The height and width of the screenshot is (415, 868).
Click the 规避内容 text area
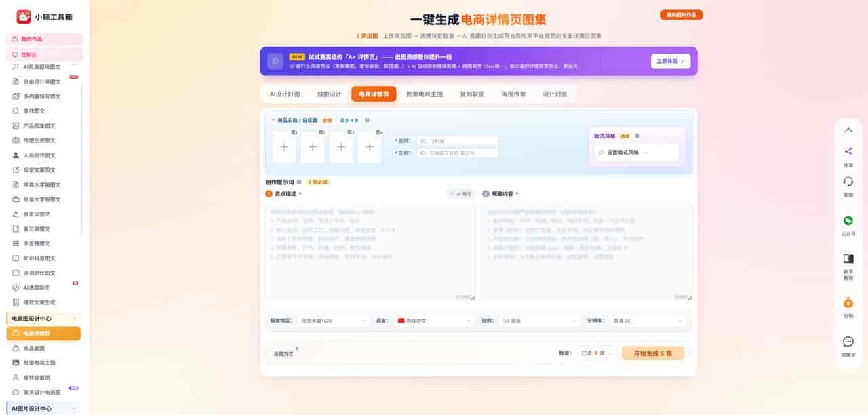coord(587,252)
